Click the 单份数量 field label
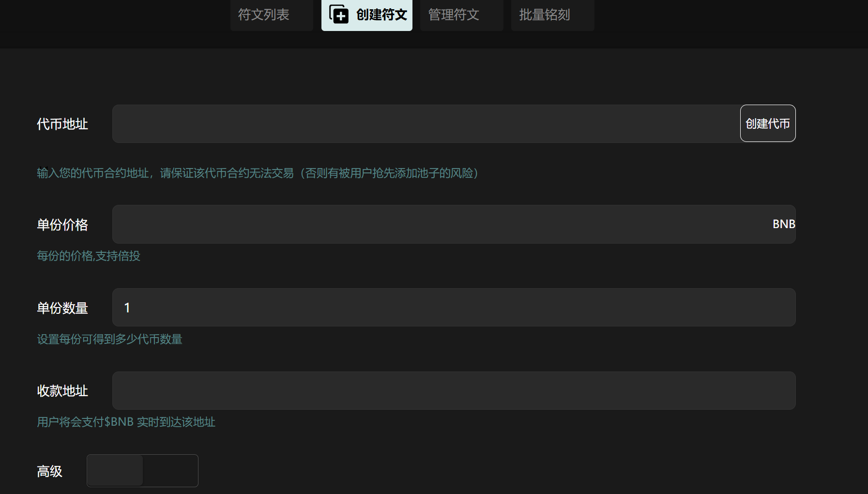The image size is (868, 494). tap(62, 308)
